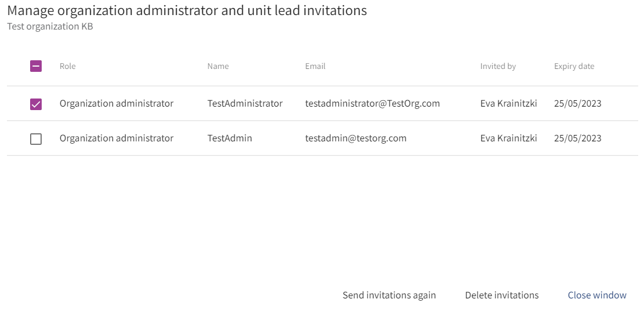Viewport: 644px width, 310px height.
Task: Check the TestAdmin row checkbox
Action: coord(36,139)
